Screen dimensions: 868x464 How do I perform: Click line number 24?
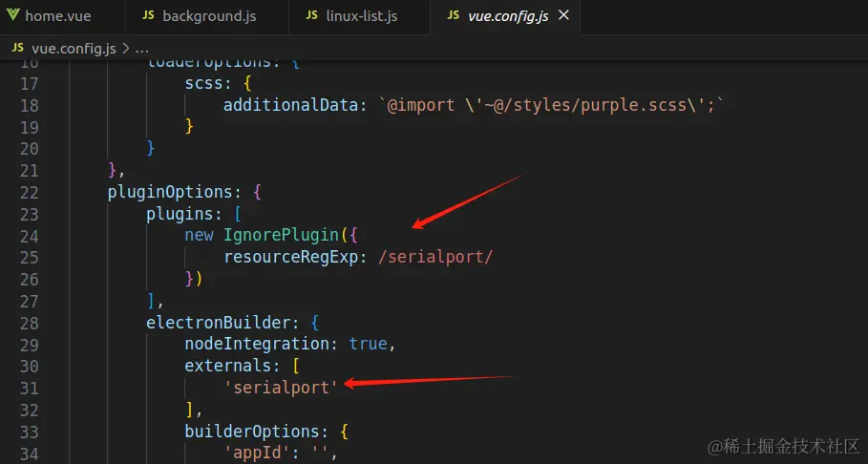pos(29,236)
